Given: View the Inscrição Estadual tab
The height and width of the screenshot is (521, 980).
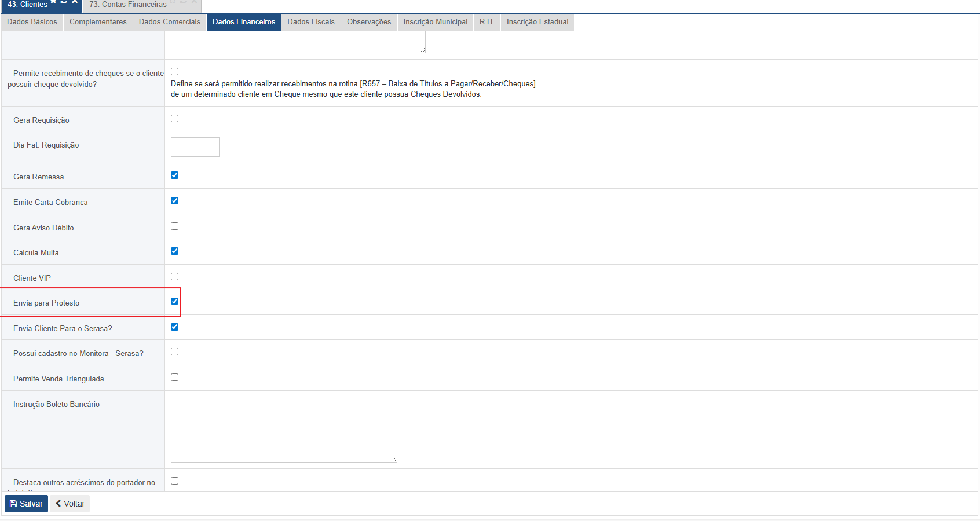Looking at the screenshot, I should [537, 22].
